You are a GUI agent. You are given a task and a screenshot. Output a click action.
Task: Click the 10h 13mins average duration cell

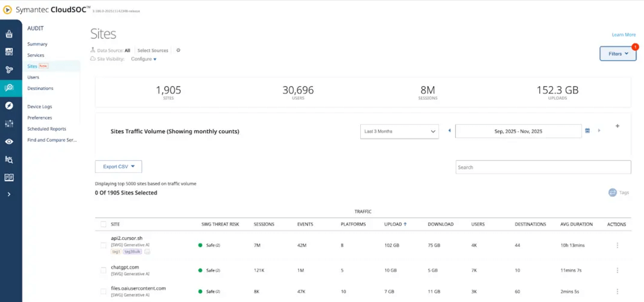click(x=572, y=245)
